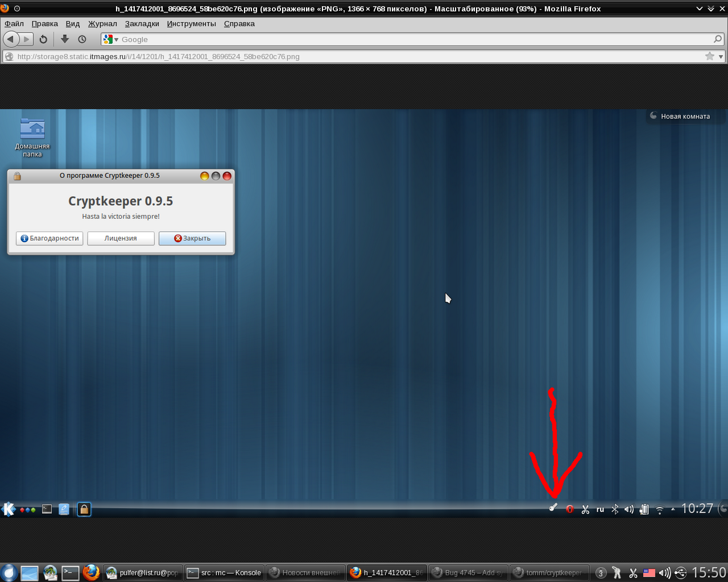728x582 pixels.
Task: Click the Cryptkeeper key icon in the pictured system tray
Action: pos(553,508)
